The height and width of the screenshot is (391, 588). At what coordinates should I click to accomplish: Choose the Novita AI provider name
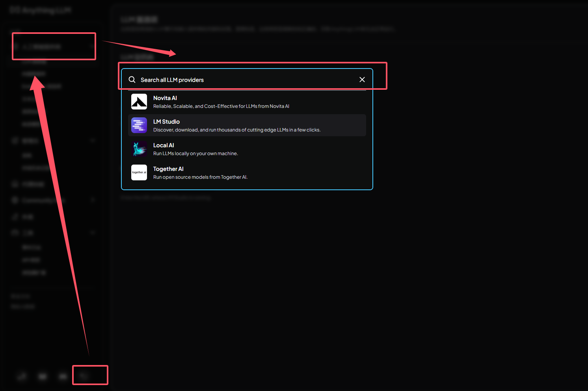pyautogui.click(x=165, y=98)
